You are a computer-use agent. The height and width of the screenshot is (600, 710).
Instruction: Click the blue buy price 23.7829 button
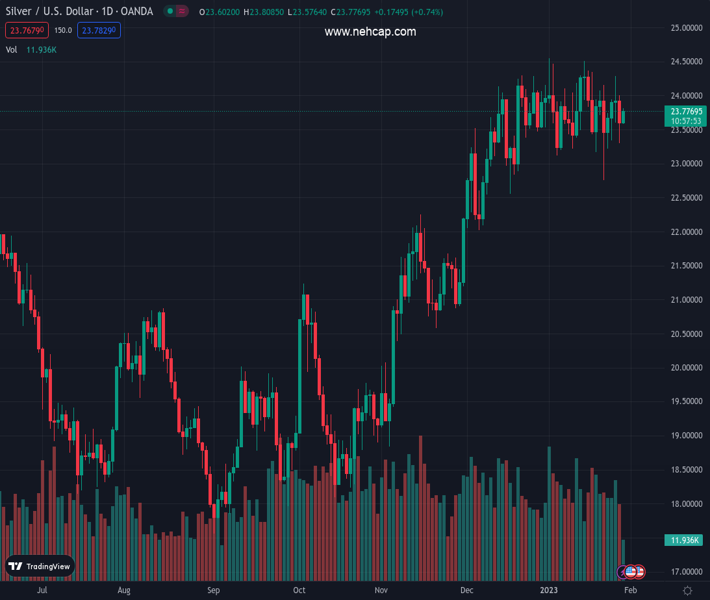(x=100, y=31)
